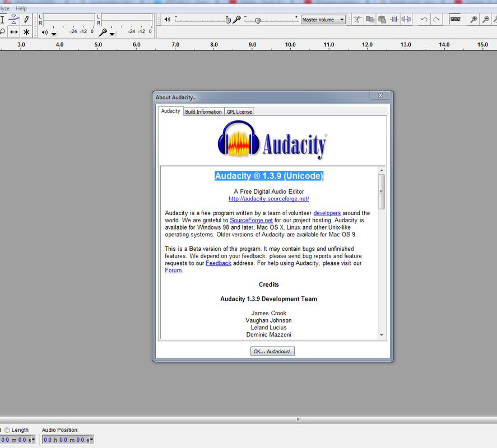This screenshot has width=497, height=448.
Task: Click Trim outside selection icon
Action: coord(394,20)
